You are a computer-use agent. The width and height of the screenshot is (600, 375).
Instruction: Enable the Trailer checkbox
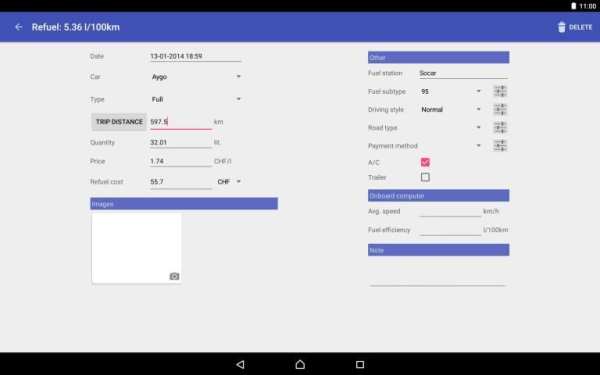(x=425, y=177)
